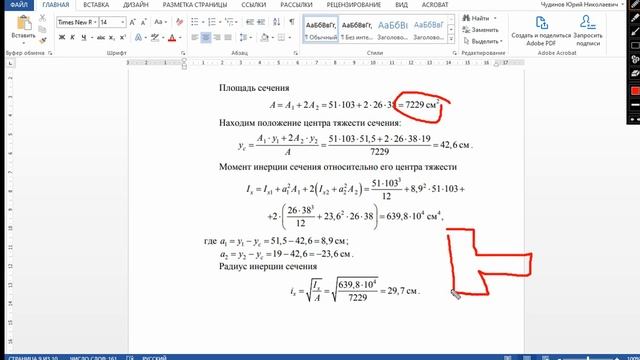This screenshot has width=640, height=360.
Task: Open Стили pane launcher
Action: tap(454, 53)
